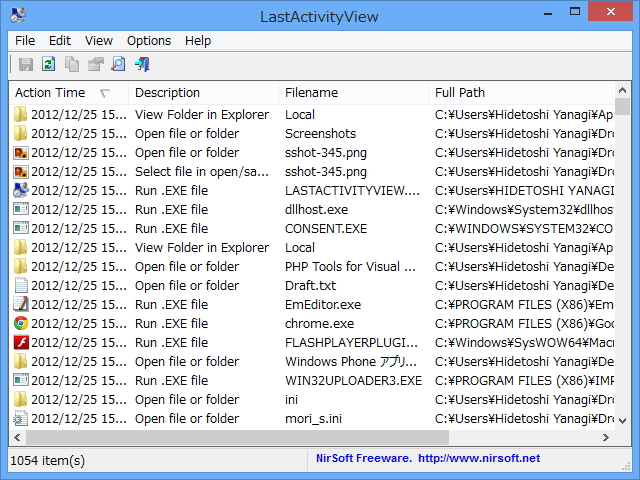The width and height of the screenshot is (640, 480).
Task: Click the C:¥Windows¥SysWOW64 path cell
Action: tap(524, 342)
